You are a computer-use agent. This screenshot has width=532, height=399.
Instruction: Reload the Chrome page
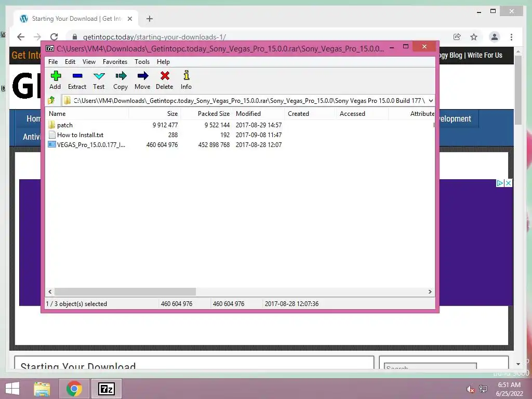54,37
